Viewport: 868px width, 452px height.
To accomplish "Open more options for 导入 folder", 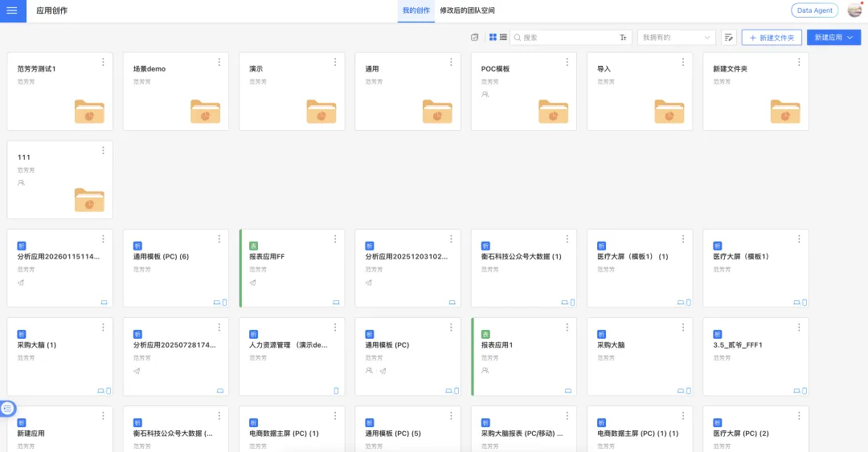I will (683, 62).
